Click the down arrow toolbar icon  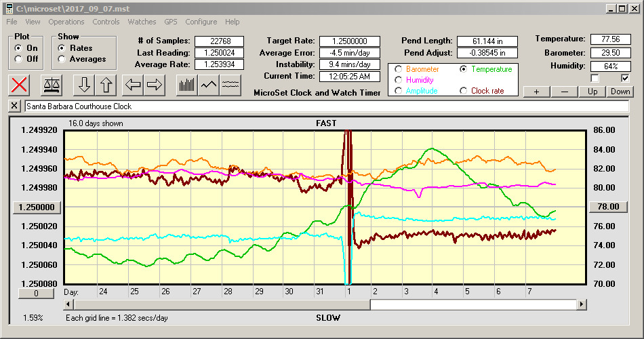pos(84,85)
